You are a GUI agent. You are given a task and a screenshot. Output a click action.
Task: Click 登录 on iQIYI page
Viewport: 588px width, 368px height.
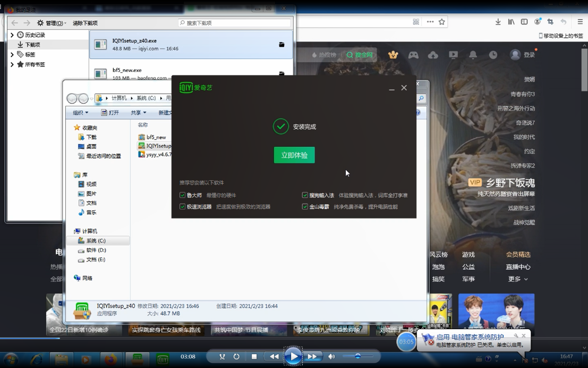(x=529, y=55)
